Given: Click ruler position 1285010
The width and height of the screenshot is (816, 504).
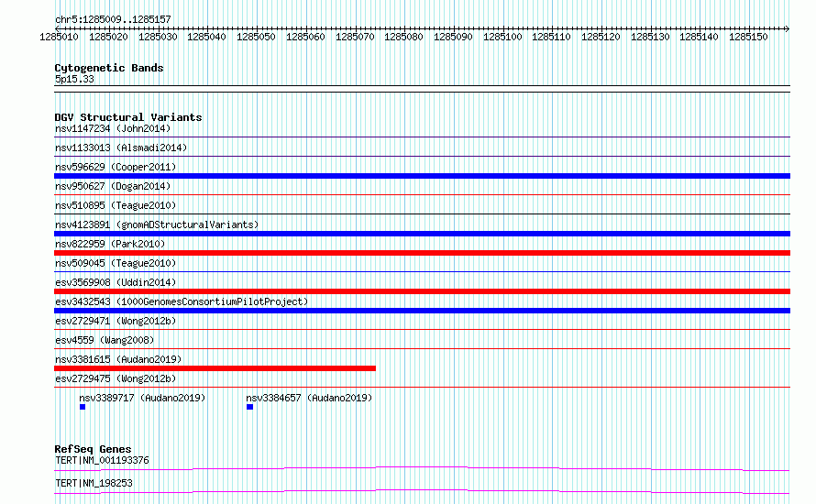Looking at the screenshot, I should pos(59,37).
